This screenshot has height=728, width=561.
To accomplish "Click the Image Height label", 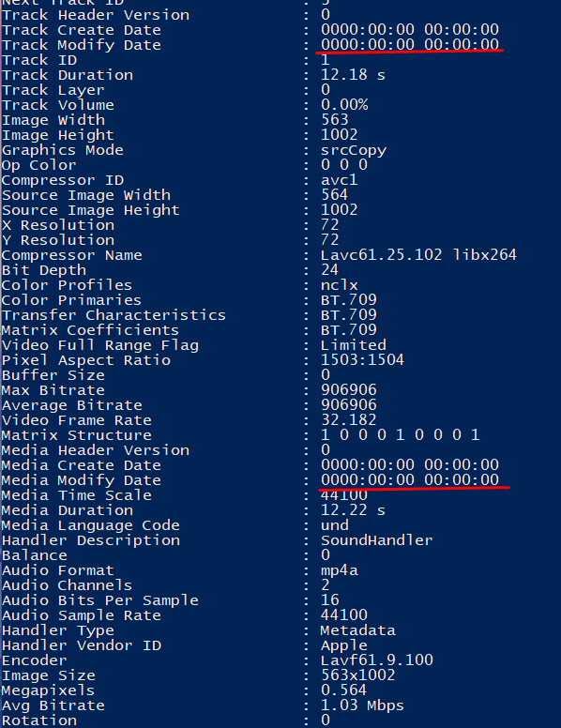I will [57, 135].
